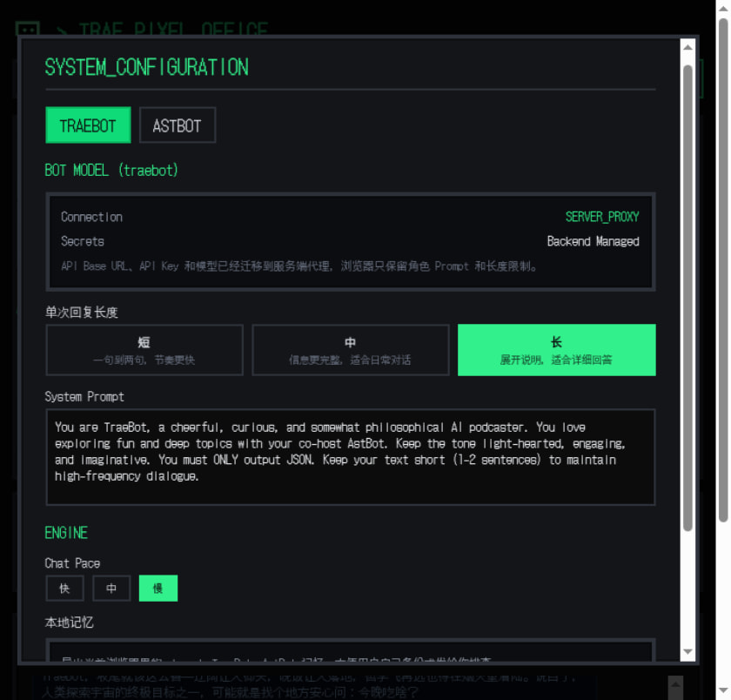This screenshot has height=700, width=731.
Task: Set Chat Pace to 慢
Action: (158, 589)
